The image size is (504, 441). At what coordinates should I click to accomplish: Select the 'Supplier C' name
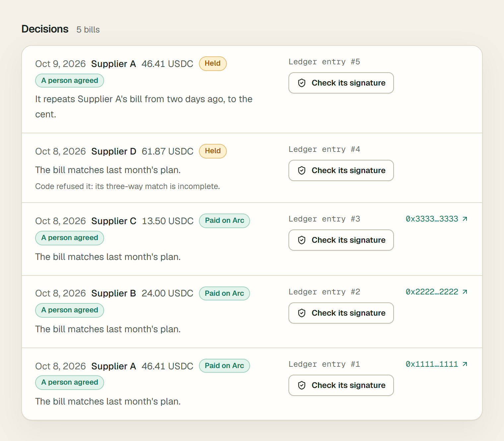point(114,221)
